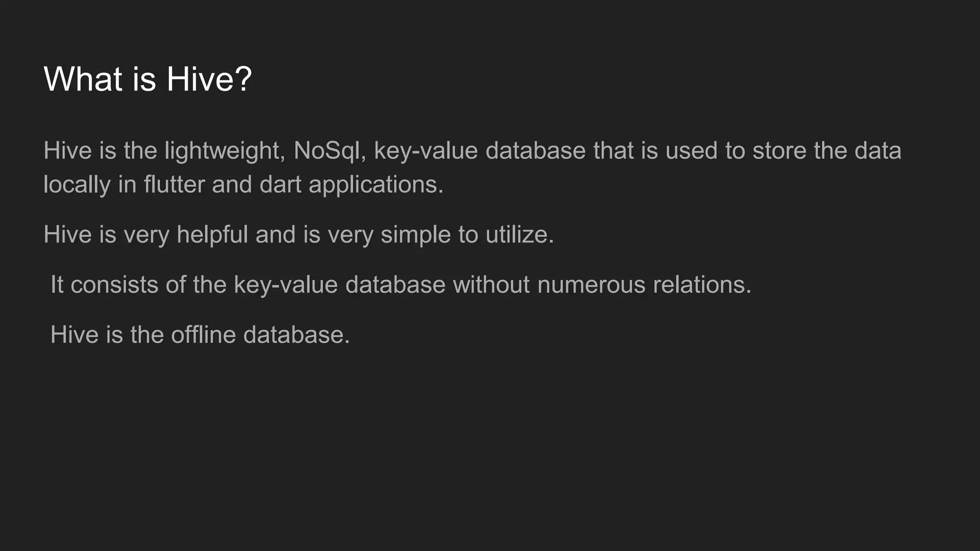Click the word 'flutter' in the text
Viewport: 980px width, 551px height.
[174, 185]
